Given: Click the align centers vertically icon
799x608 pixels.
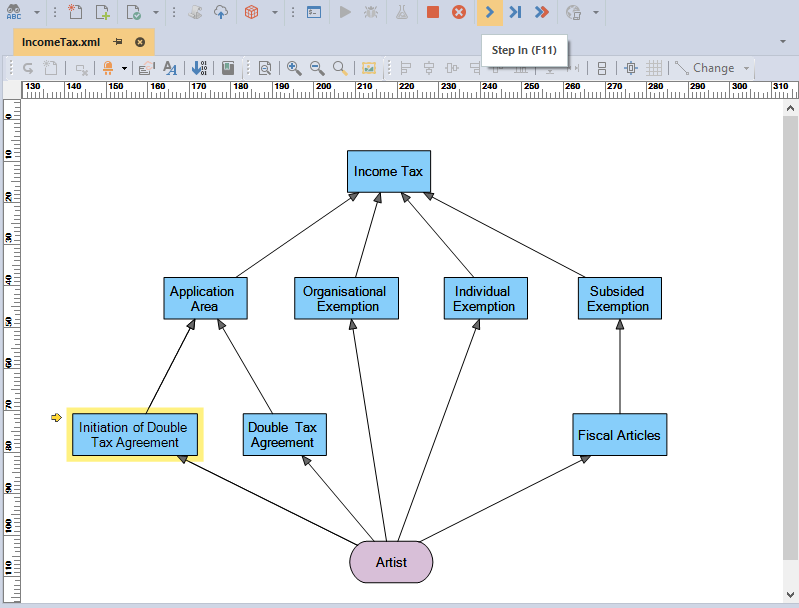Looking at the screenshot, I should tap(429, 68).
